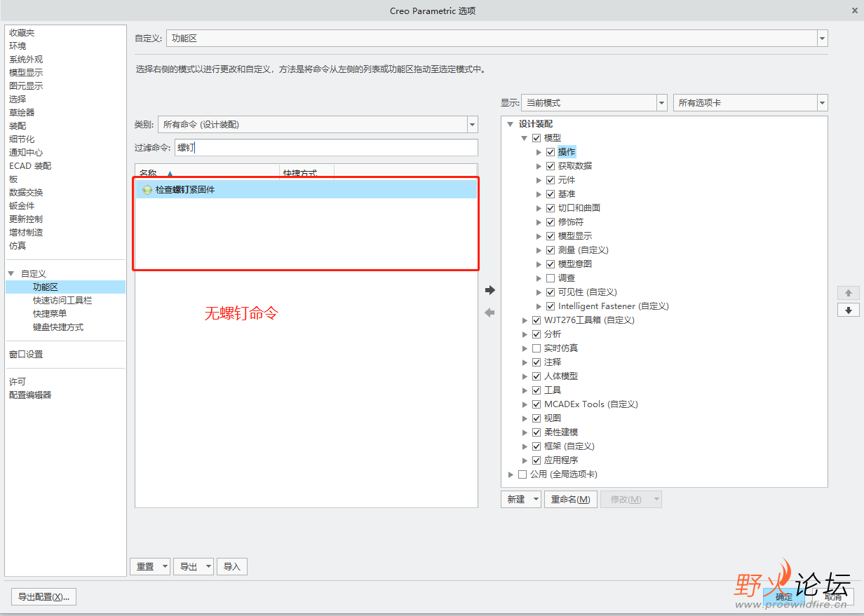
Task: Click the add-to-ribbon right arrow icon
Action: pos(490,289)
